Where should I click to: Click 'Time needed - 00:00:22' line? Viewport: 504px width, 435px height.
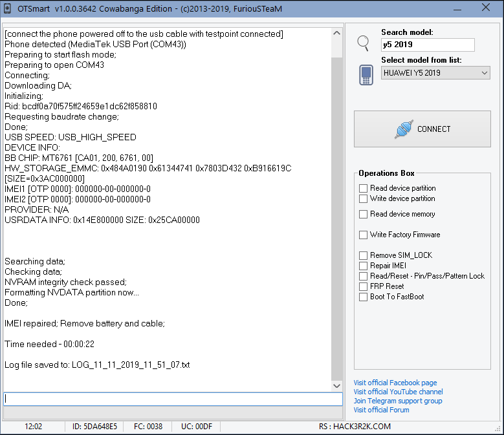point(50,344)
